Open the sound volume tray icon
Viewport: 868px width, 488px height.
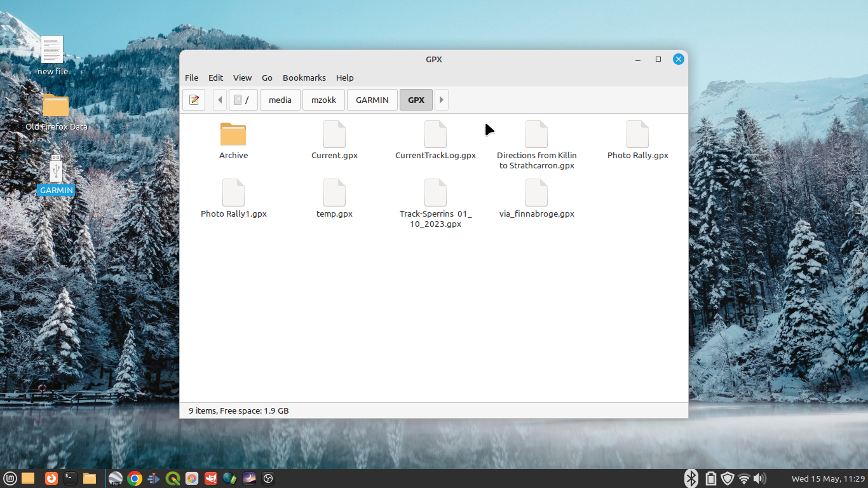point(760,478)
